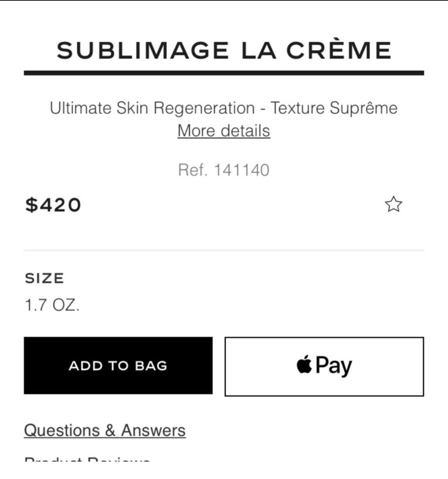This screenshot has width=448, height=479.
Task: Click the thin gray divider above SIZE
Action: (224, 250)
